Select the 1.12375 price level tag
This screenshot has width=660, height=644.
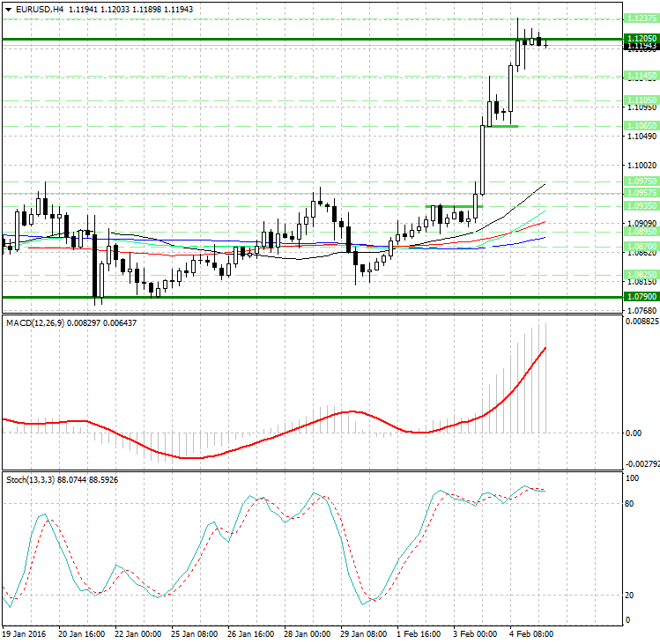click(640, 18)
